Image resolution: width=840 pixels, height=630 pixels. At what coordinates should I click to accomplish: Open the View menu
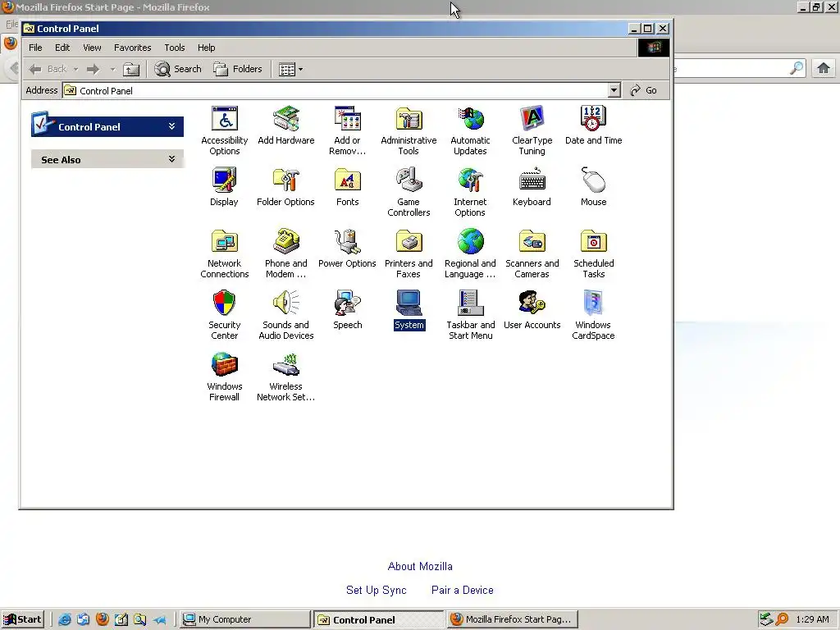92,48
